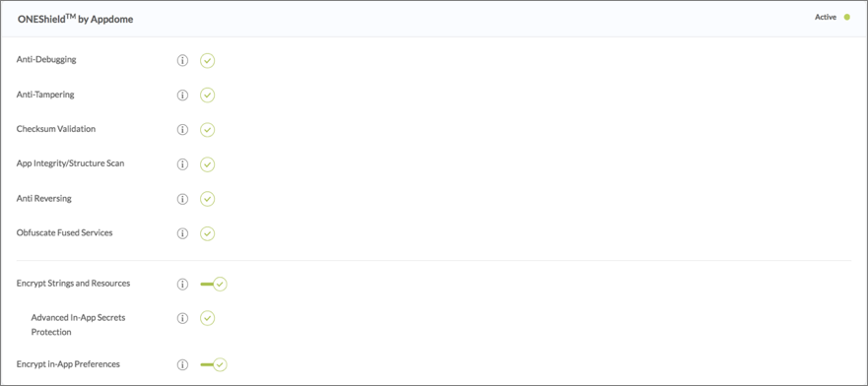Show info for Obfuscate Fused Services
868x386 pixels.
click(x=182, y=234)
